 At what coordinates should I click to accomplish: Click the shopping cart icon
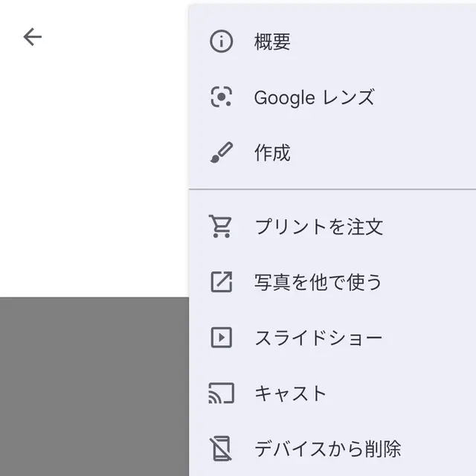click(221, 226)
